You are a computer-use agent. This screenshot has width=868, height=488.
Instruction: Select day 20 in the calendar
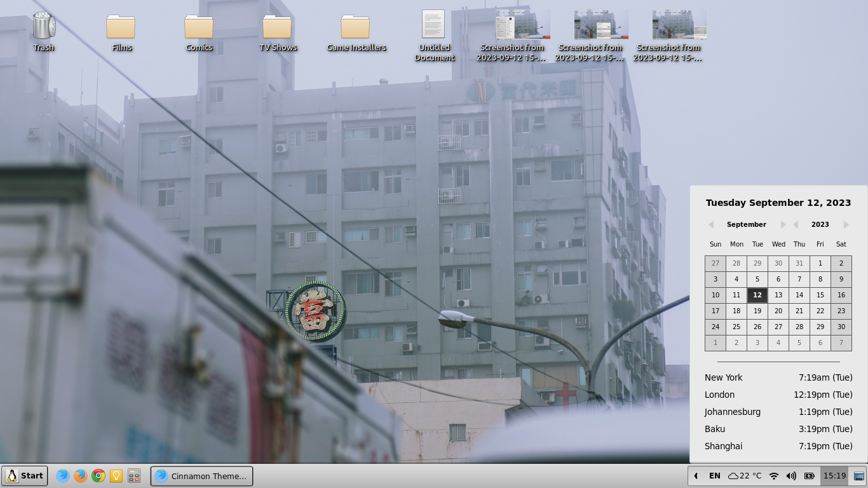point(778,311)
